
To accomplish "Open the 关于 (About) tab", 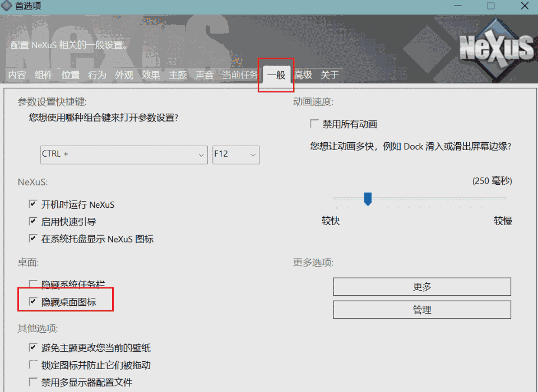I will coord(330,74).
